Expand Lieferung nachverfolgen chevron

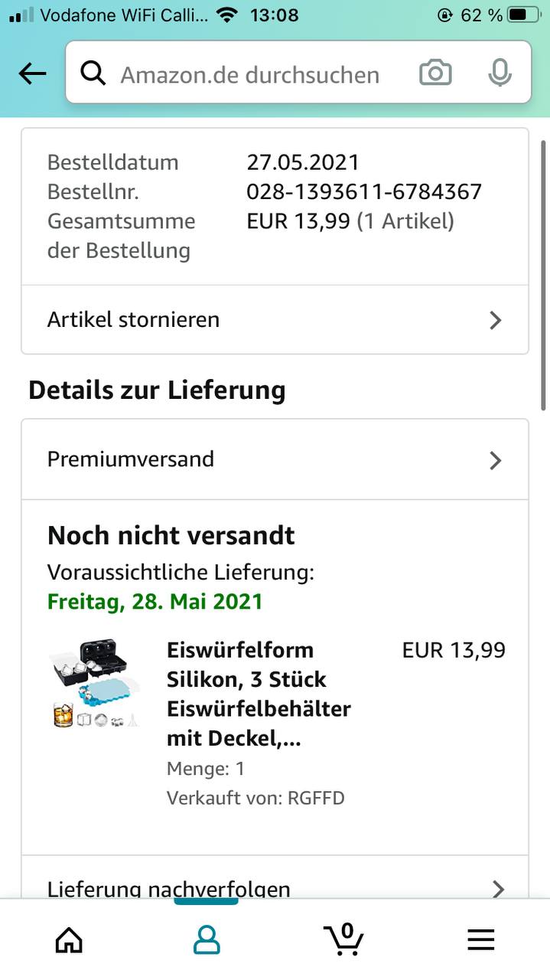pyautogui.click(x=498, y=889)
